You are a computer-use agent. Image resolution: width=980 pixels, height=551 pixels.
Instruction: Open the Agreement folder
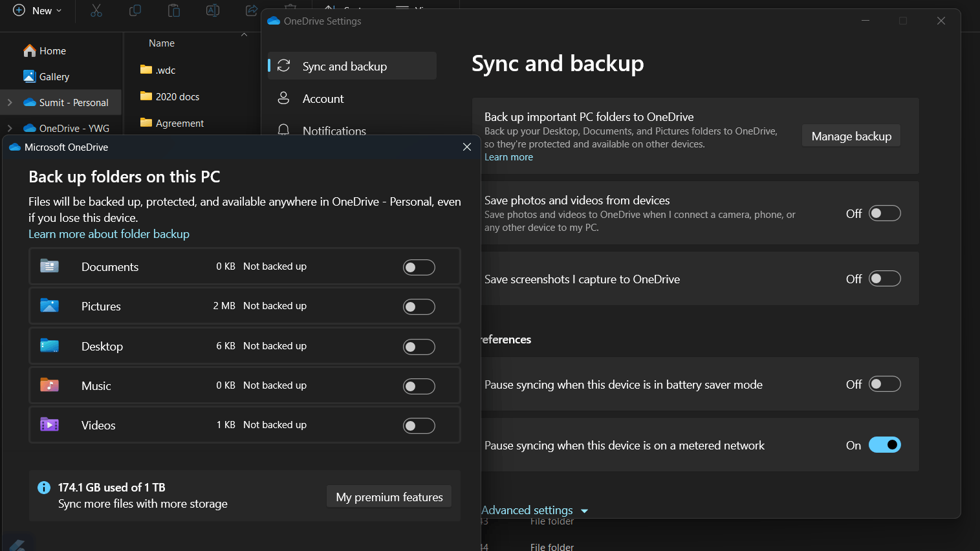pyautogui.click(x=179, y=124)
